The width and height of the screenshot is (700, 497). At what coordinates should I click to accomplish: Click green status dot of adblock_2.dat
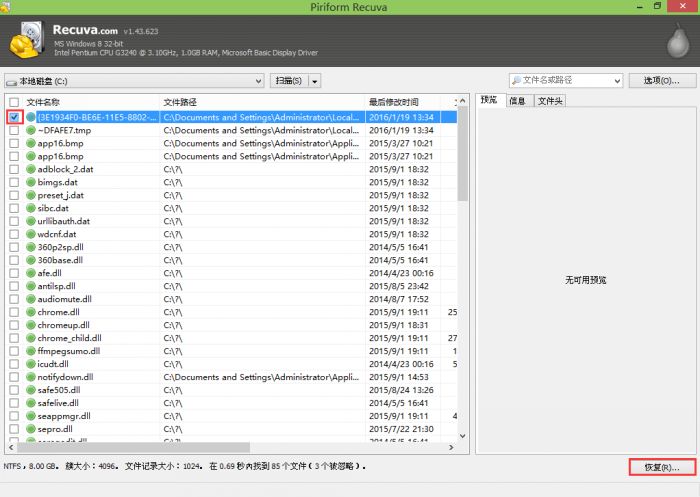point(30,169)
